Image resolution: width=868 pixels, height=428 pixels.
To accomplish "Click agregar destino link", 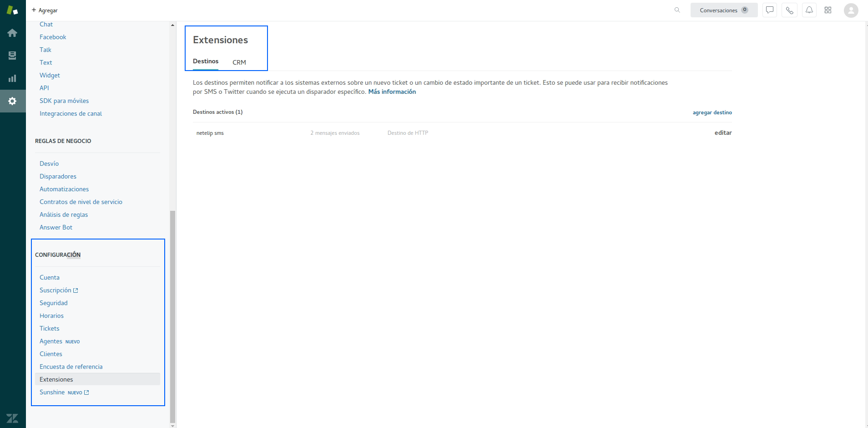I will click(x=712, y=112).
